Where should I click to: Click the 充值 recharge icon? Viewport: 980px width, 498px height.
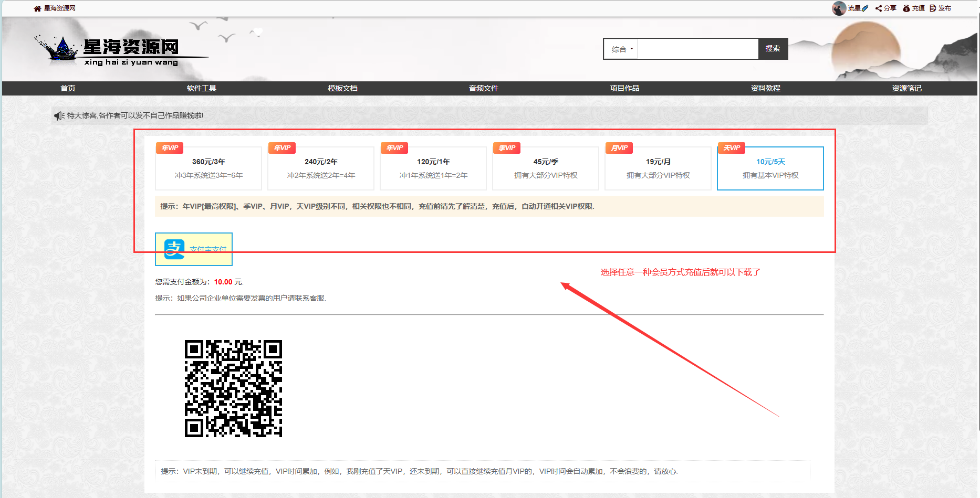(906, 8)
